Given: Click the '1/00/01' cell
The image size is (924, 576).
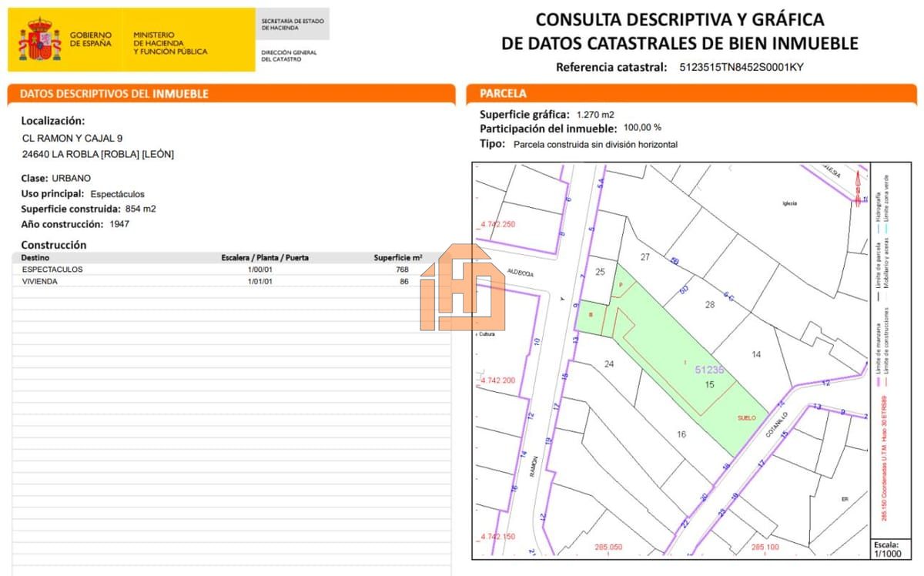Looking at the screenshot, I should pyautogui.click(x=259, y=270).
